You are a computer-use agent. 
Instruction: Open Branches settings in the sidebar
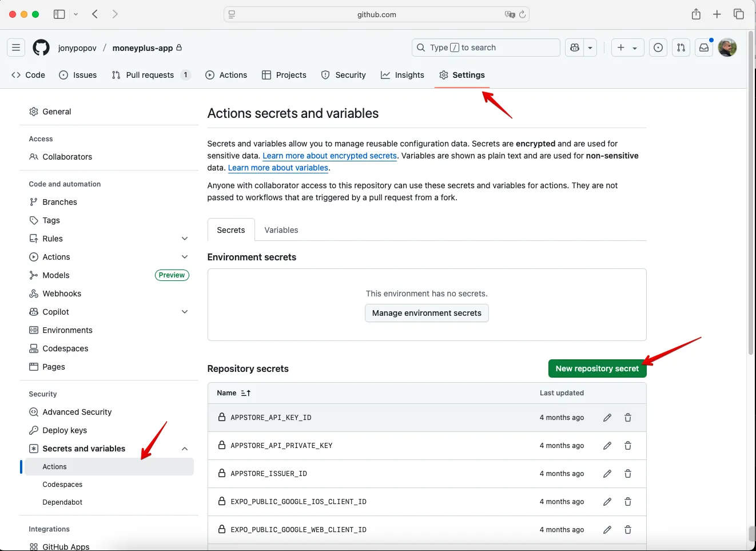[x=109, y=202]
